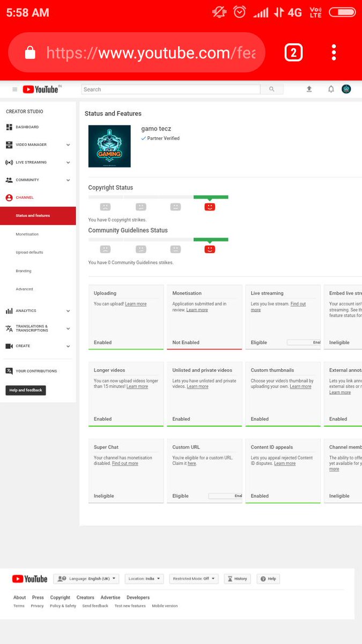Click Mobile version footer link
362x644 pixels.
(165, 606)
